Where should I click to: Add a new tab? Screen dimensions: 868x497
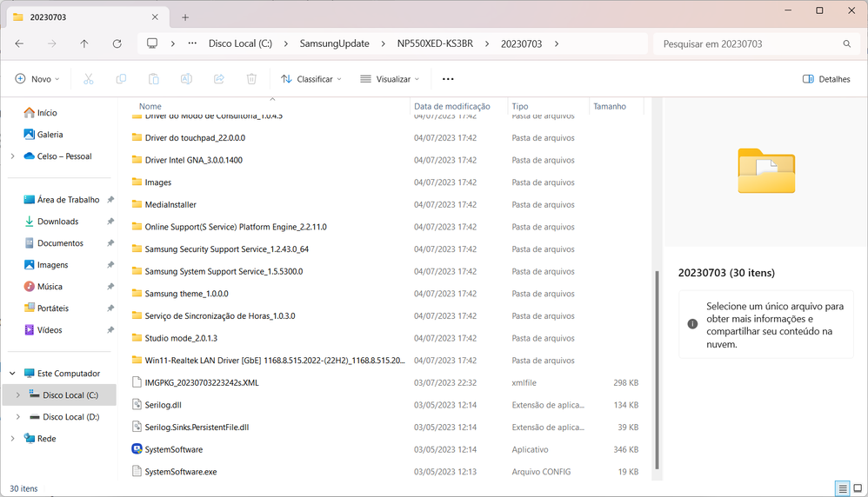[185, 17]
